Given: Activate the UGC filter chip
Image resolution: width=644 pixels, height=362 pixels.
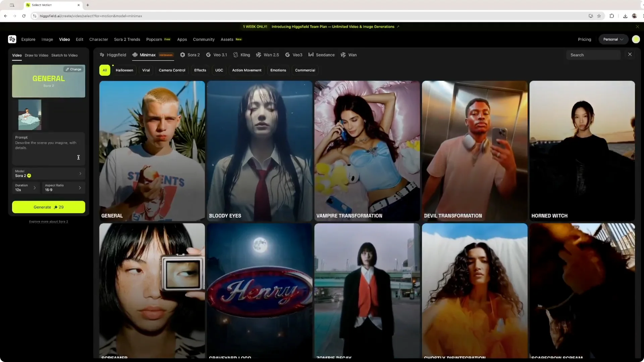Looking at the screenshot, I should click(x=219, y=70).
